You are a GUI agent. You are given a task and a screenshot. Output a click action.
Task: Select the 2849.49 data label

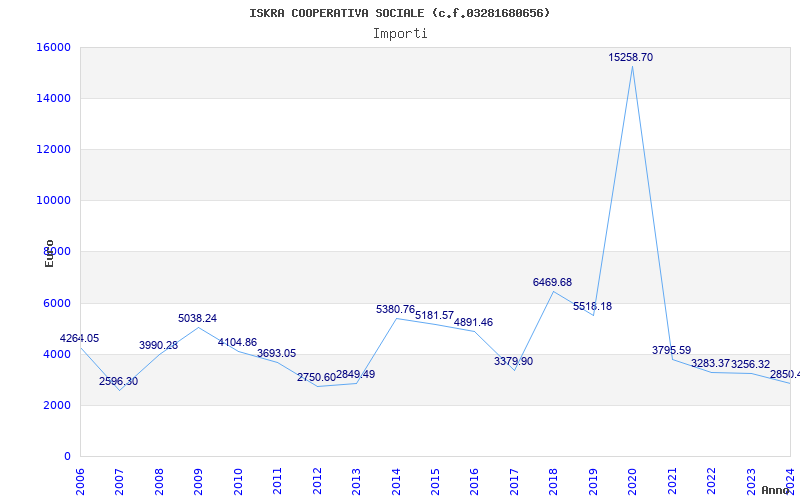(356, 374)
